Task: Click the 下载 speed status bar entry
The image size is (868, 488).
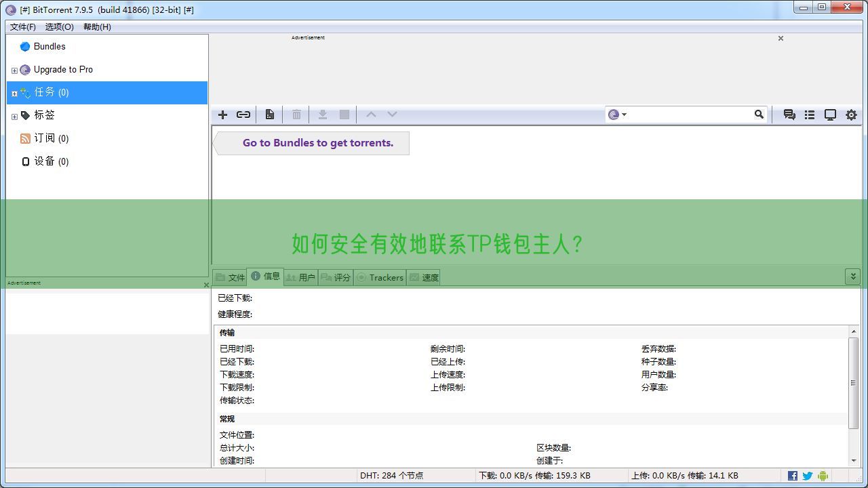Action: point(534,476)
